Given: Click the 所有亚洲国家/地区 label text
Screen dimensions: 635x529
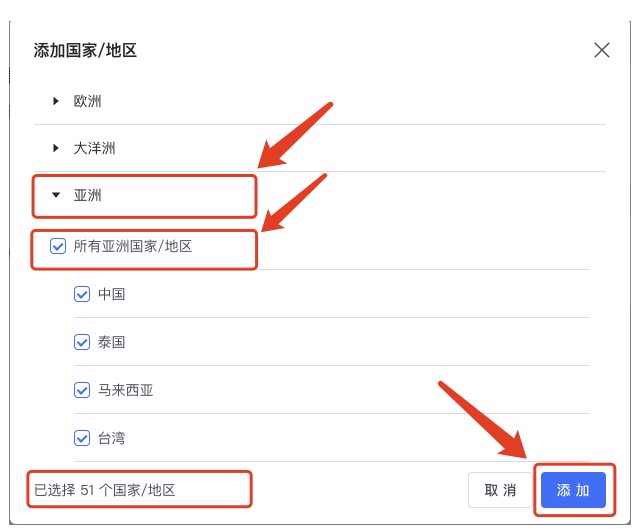Looking at the screenshot, I should [132, 246].
